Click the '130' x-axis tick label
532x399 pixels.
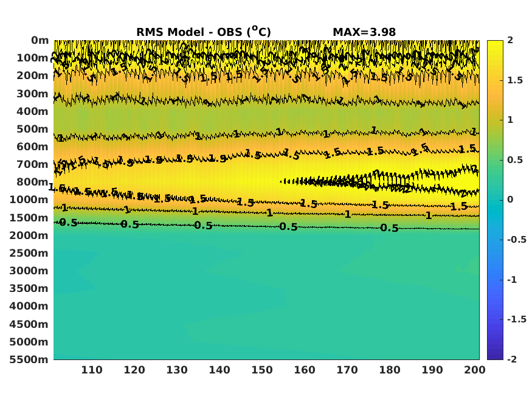(x=177, y=370)
